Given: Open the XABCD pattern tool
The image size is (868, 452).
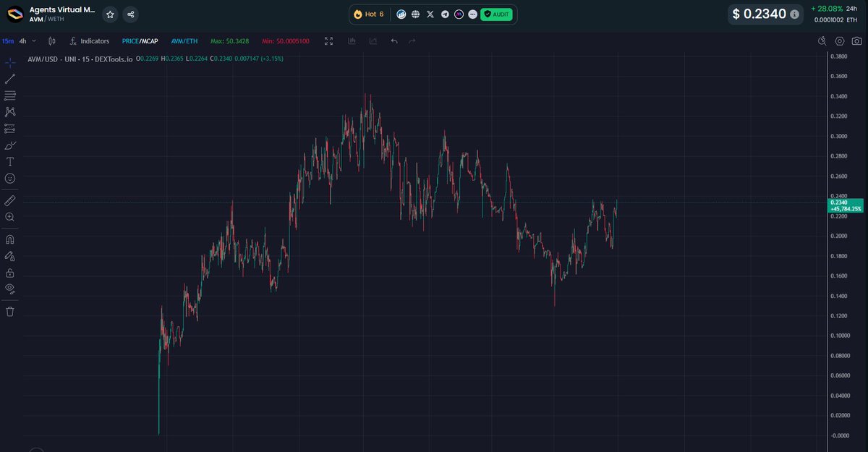Looking at the screenshot, I should (x=10, y=112).
